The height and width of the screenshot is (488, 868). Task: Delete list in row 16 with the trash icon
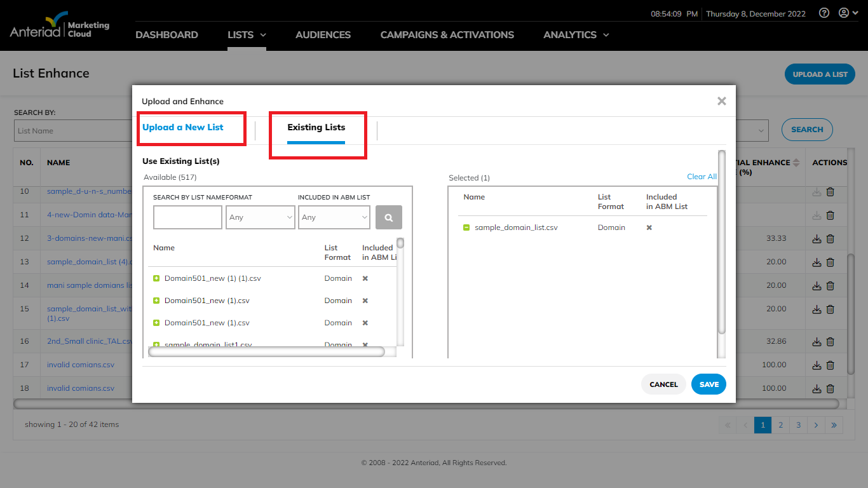(x=830, y=342)
